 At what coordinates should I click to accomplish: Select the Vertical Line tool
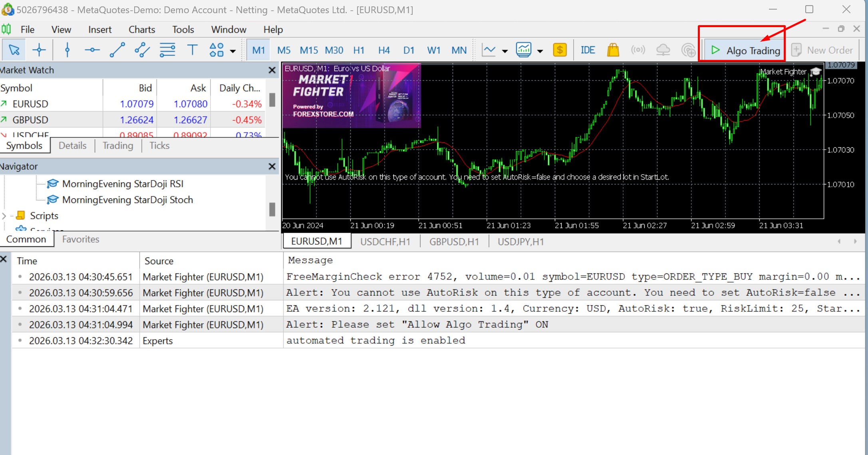pos(67,49)
